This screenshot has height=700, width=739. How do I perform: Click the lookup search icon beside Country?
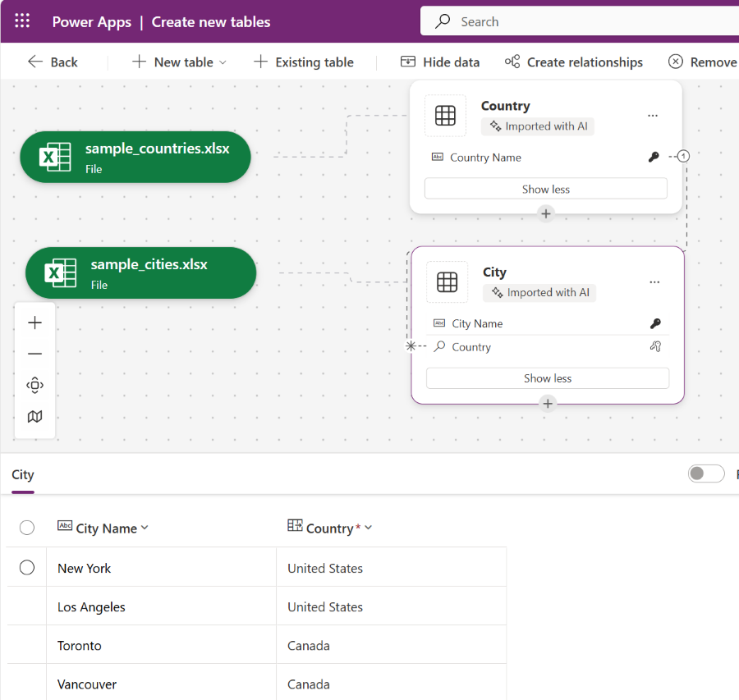click(x=439, y=346)
